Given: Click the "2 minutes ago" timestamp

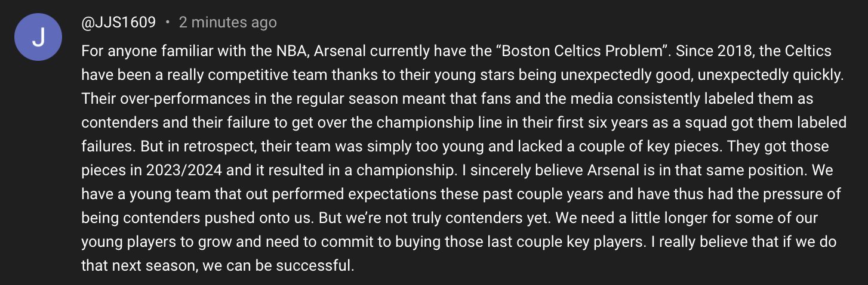Looking at the screenshot, I should point(227,23).
